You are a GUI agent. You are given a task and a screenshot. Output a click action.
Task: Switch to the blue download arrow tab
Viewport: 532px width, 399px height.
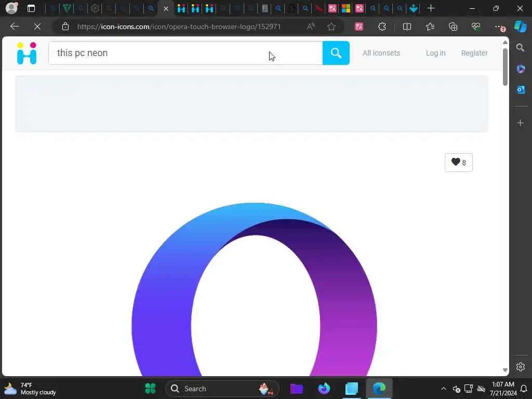(414, 8)
